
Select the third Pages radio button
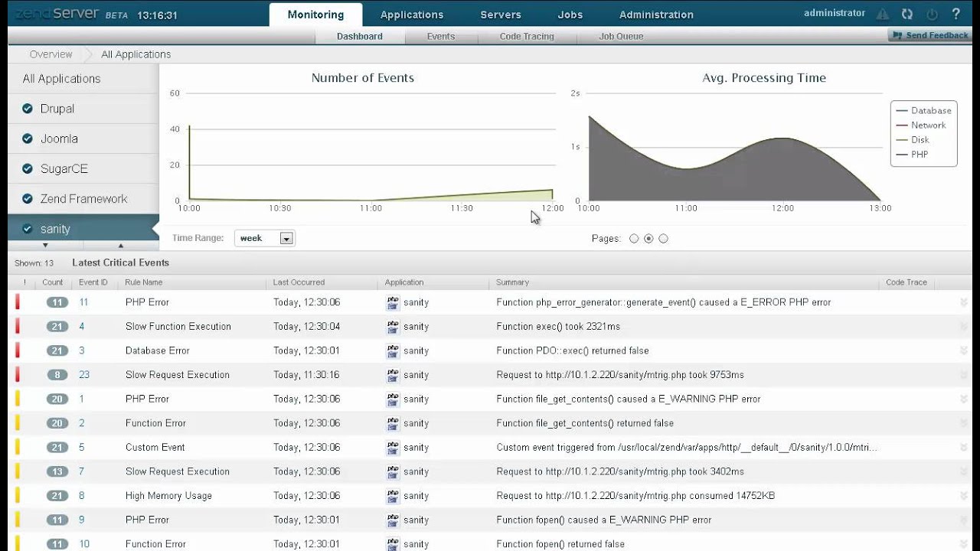coord(663,239)
